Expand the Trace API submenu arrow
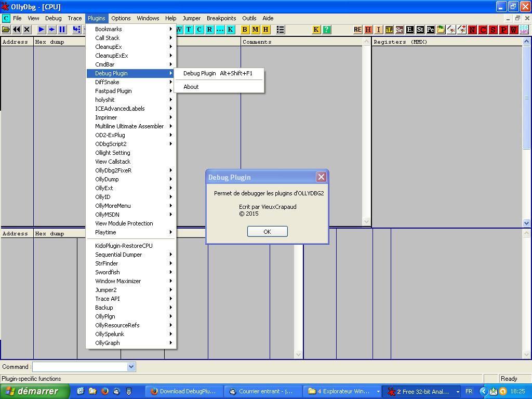The image size is (532, 399). click(170, 299)
